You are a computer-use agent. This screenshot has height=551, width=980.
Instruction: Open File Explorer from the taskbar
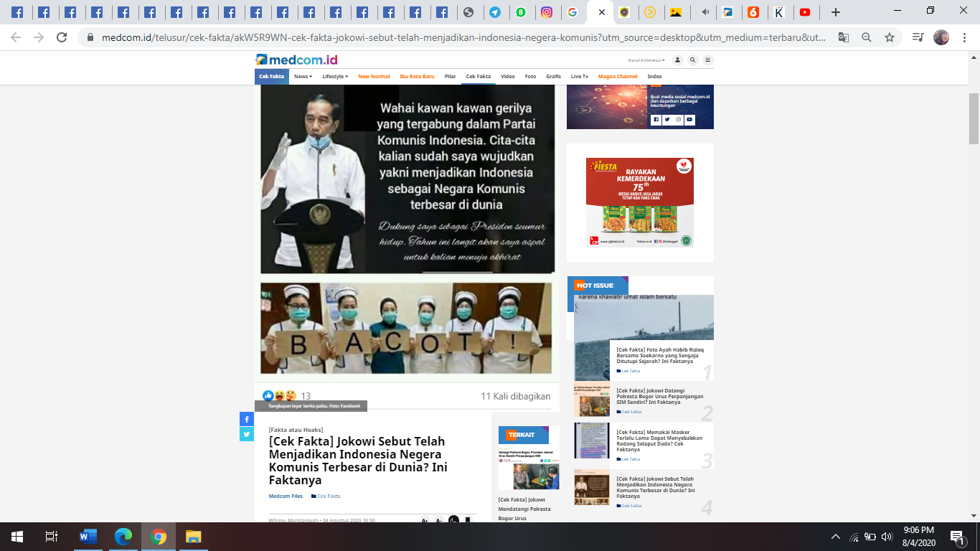(x=193, y=536)
